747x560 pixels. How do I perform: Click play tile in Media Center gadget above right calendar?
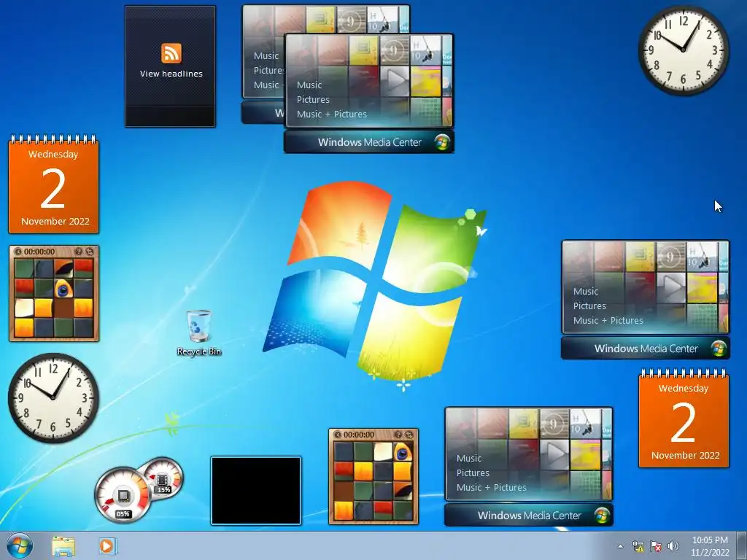tap(671, 287)
